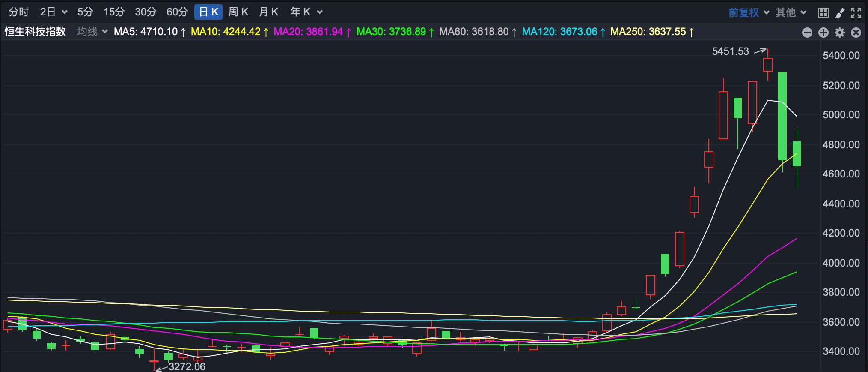
Task: Click the plus circle zoom-in icon
Action: coord(823,33)
